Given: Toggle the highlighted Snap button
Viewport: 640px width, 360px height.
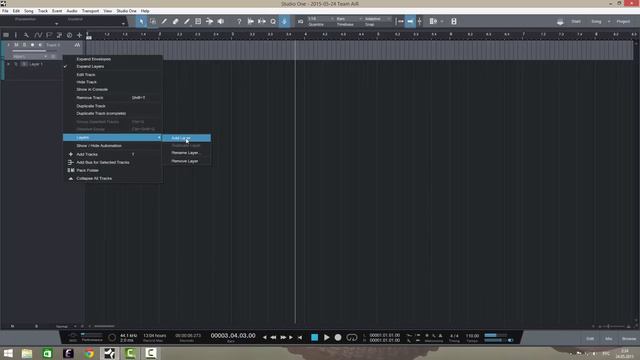Looking at the screenshot, I should [410, 21].
